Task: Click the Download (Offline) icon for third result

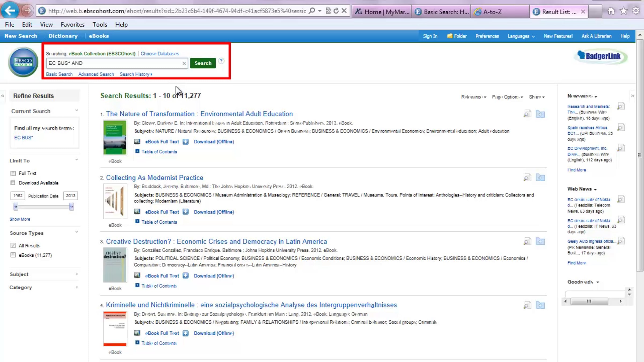Action: [x=185, y=276]
